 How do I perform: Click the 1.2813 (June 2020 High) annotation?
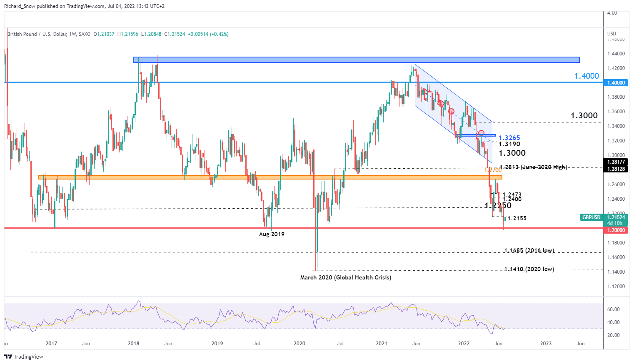pos(533,167)
